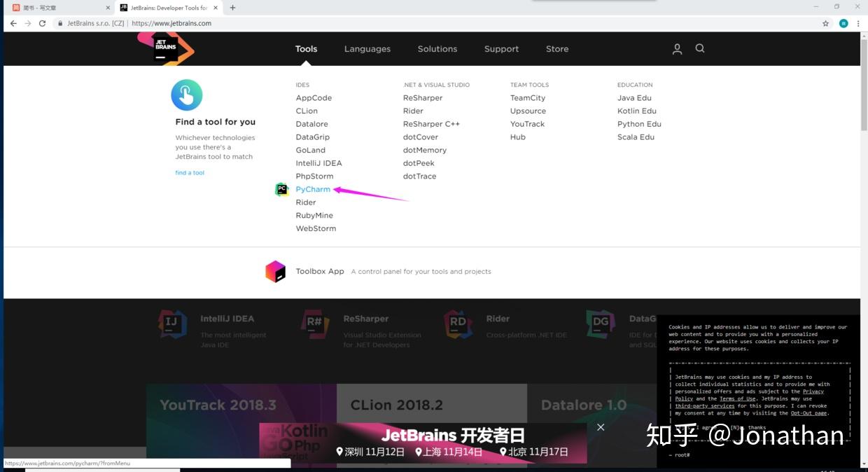This screenshot has width=868, height=472.
Task: Open the Solutions menu
Action: point(437,49)
